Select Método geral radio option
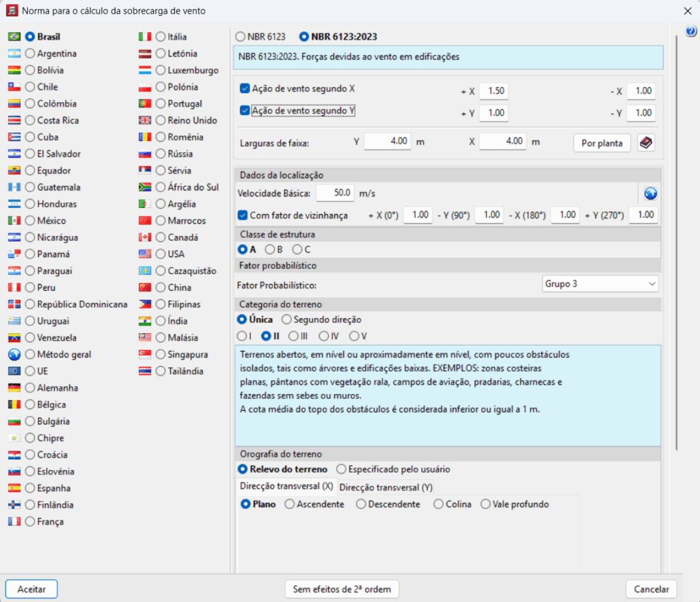700x602 pixels. point(30,354)
